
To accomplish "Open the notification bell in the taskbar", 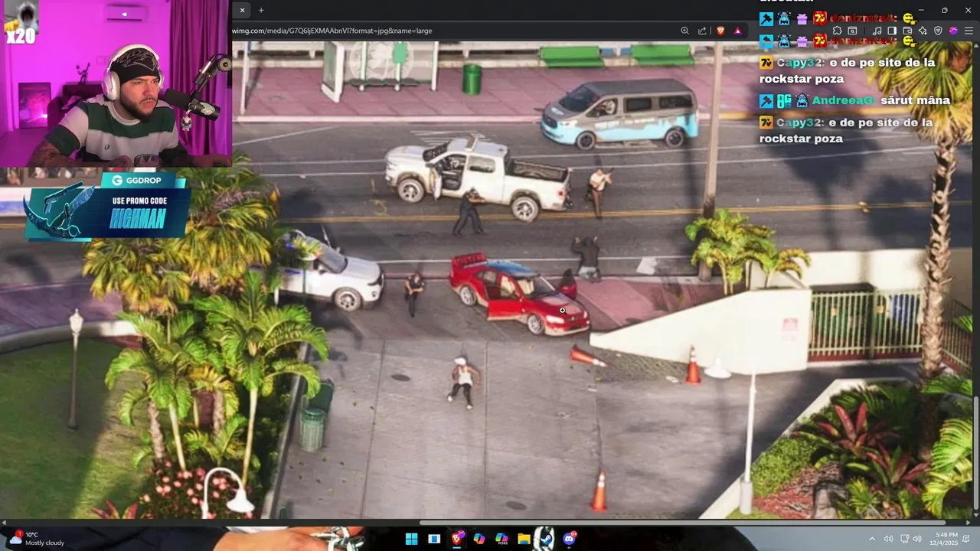I will pyautogui.click(x=966, y=539).
